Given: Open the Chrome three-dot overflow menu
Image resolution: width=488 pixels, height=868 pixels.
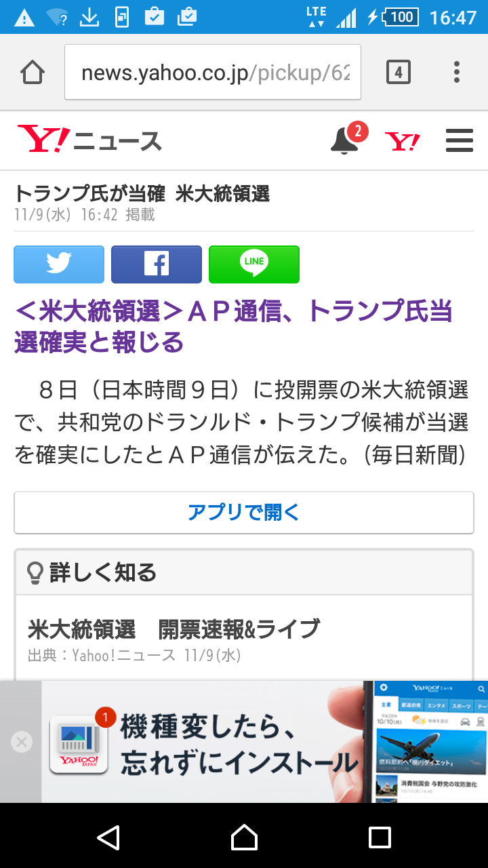Looking at the screenshot, I should (x=457, y=72).
